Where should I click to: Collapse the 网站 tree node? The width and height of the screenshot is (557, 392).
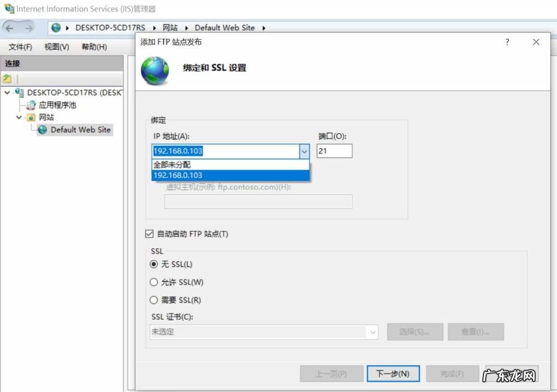point(19,117)
